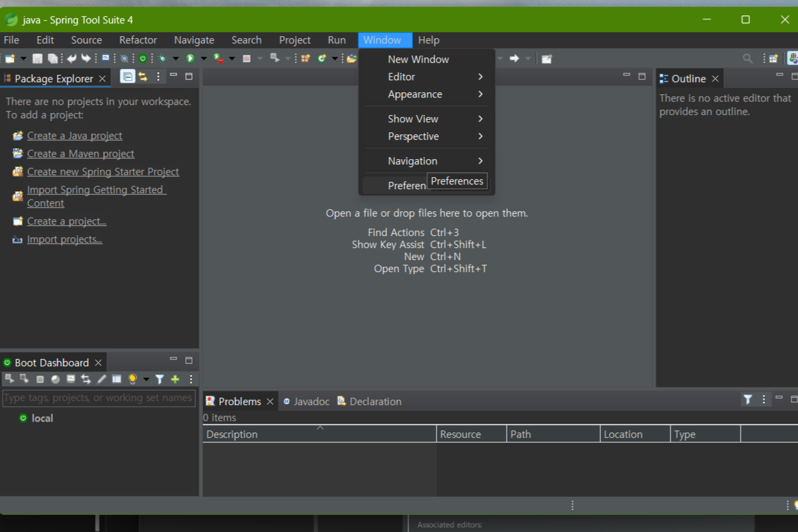Click the Open a Terminal toolbar icon
The image size is (798, 532).
[x=106, y=58]
